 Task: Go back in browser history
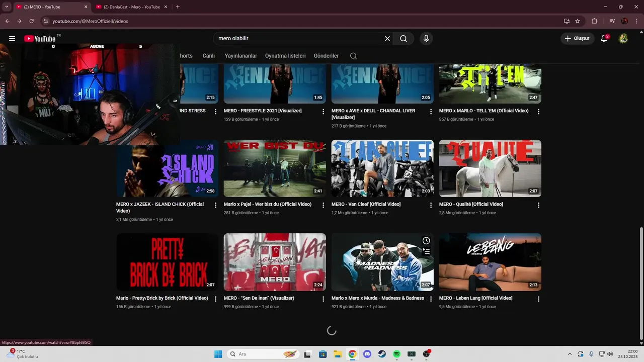pyautogui.click(x=7, y=21)
